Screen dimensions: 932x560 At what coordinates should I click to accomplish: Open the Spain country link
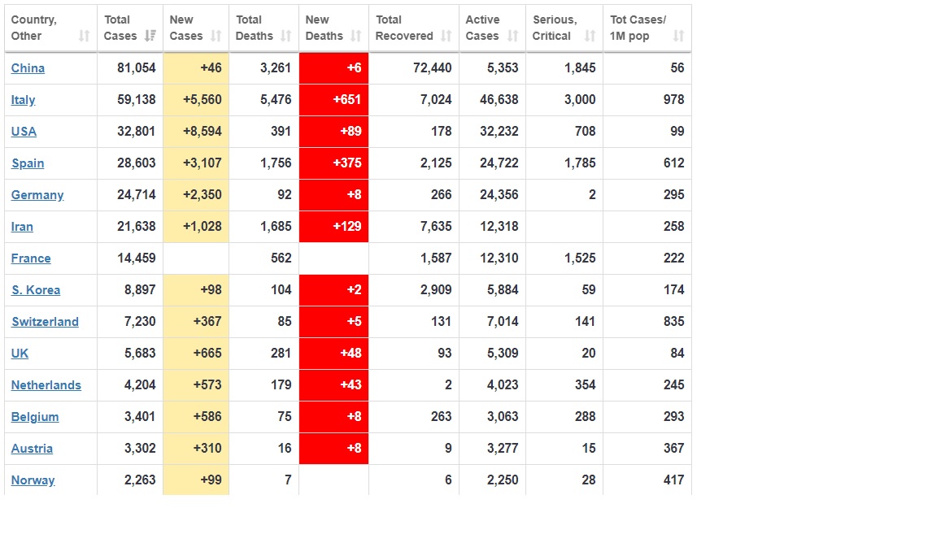tap(28, 163)
